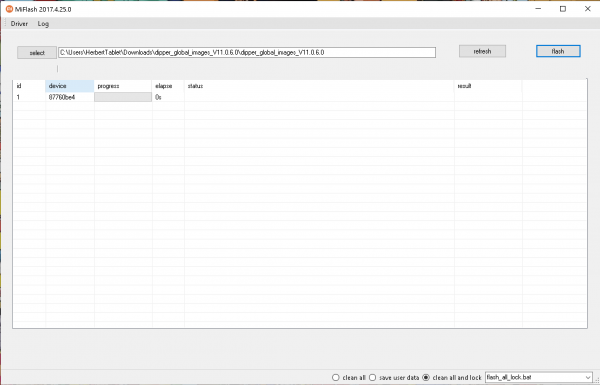Viewport: 600px width, 385px height.
Task: Click the MiFlash orange app icon
Action: [9, 9]
